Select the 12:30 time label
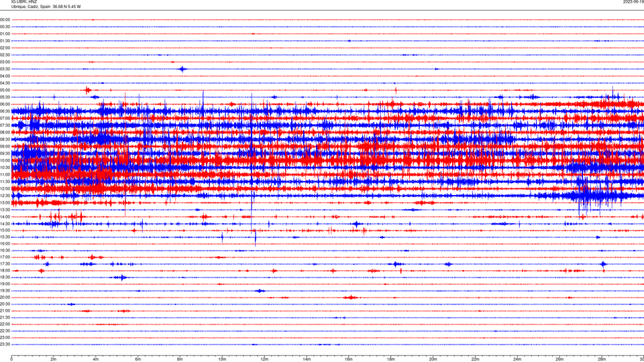The height and width of the screenshot is (362, 644). (5, 196)
